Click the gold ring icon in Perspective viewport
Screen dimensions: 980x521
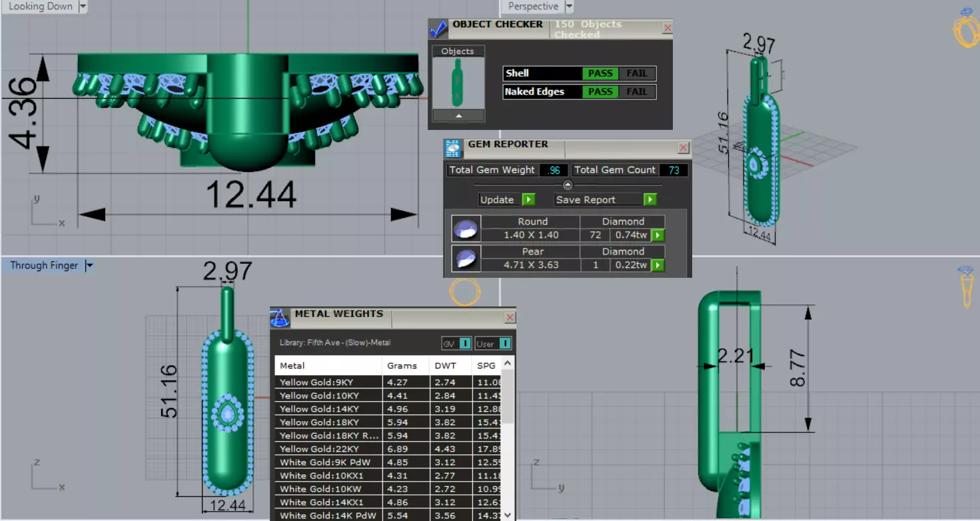tap(966, 28)
